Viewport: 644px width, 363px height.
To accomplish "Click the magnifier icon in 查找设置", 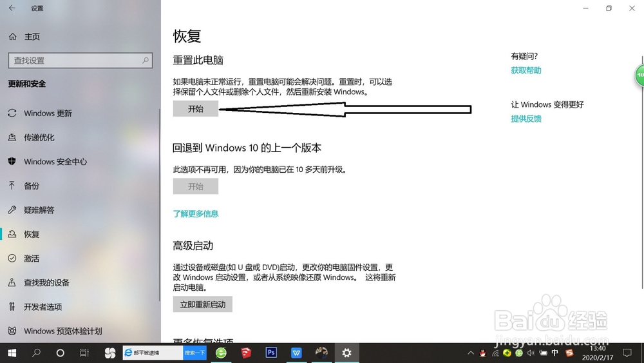I will click(146, 61).
